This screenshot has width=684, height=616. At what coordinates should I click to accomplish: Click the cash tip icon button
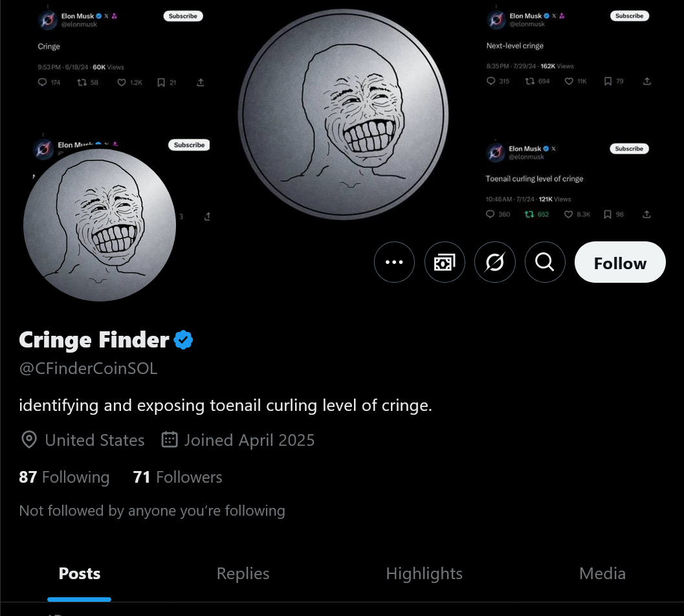pos(445,262)
